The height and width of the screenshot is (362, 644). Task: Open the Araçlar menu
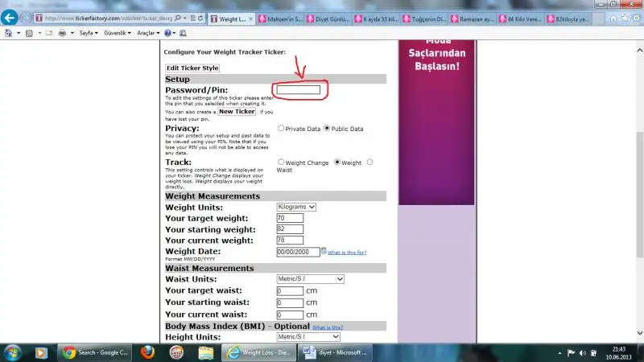[x=148, y=33]
